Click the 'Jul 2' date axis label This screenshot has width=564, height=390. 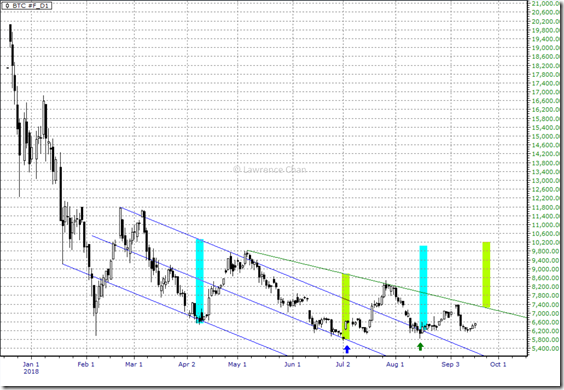click(x=343, y=364)
